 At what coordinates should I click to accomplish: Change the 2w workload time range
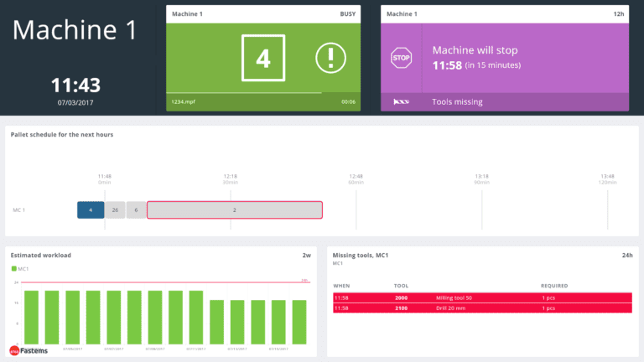[306, 256]
